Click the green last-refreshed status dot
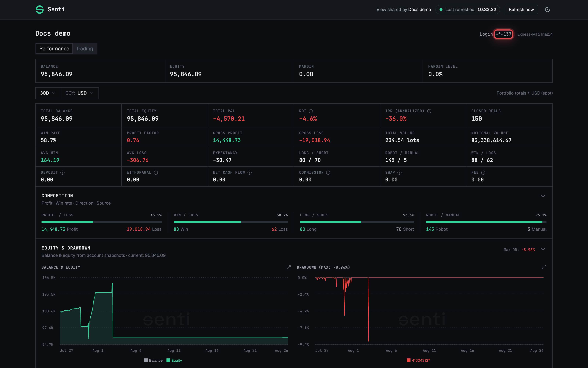 pyautogui.click(x=441, y=10)
